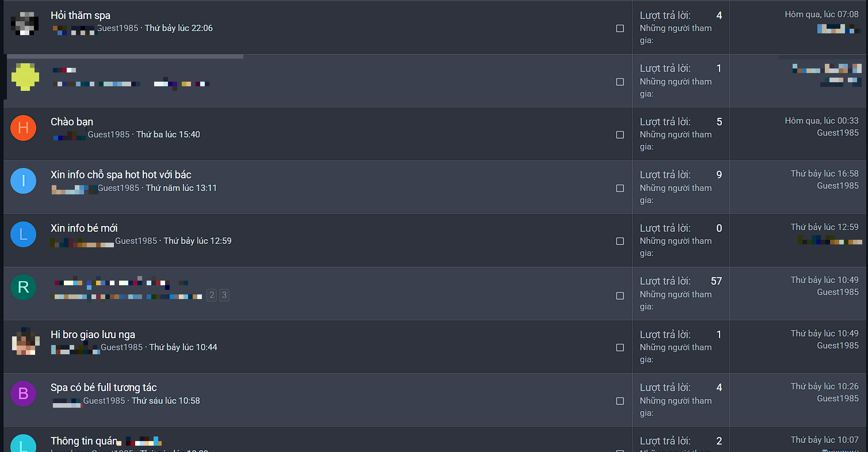Open the yellow-green pixelated avatar
The image size is (868, 452).
25,77
